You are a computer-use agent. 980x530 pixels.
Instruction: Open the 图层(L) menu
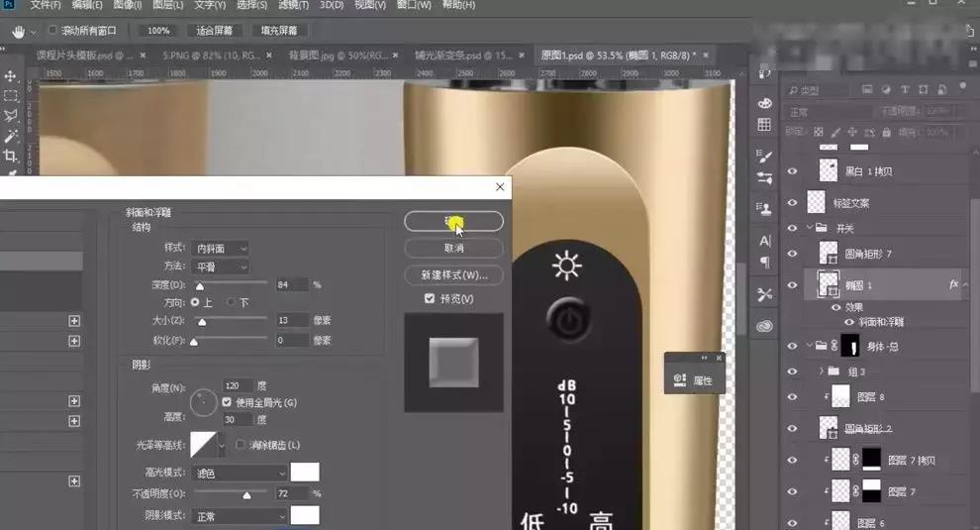[168, 5]
